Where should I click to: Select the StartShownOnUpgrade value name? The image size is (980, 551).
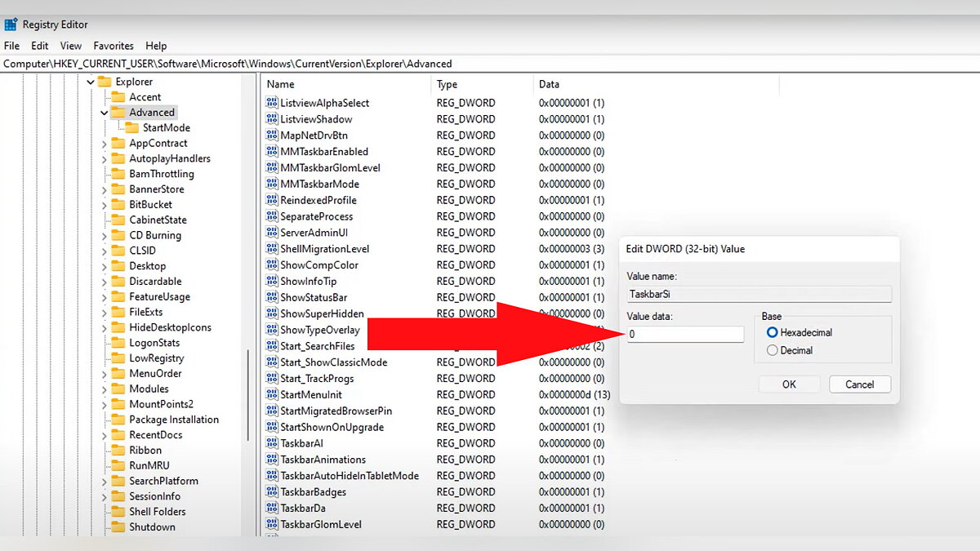[332, 427]
